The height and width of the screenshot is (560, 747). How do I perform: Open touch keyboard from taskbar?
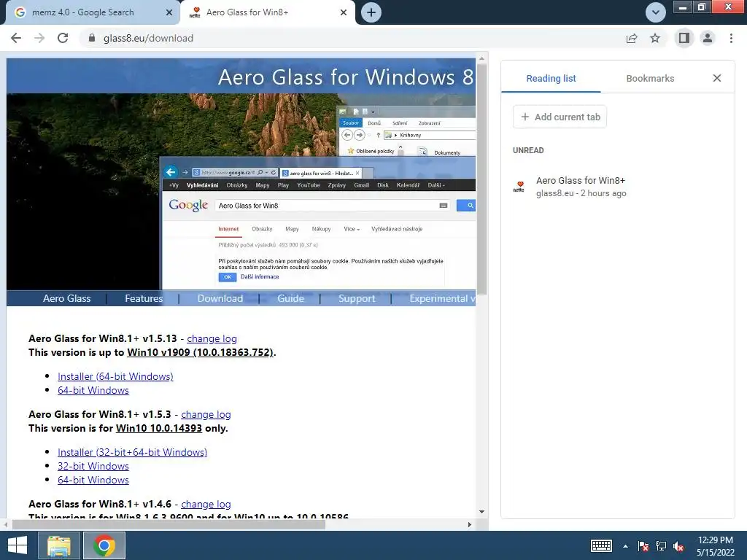pyautogui.click(x=601, y=545)
